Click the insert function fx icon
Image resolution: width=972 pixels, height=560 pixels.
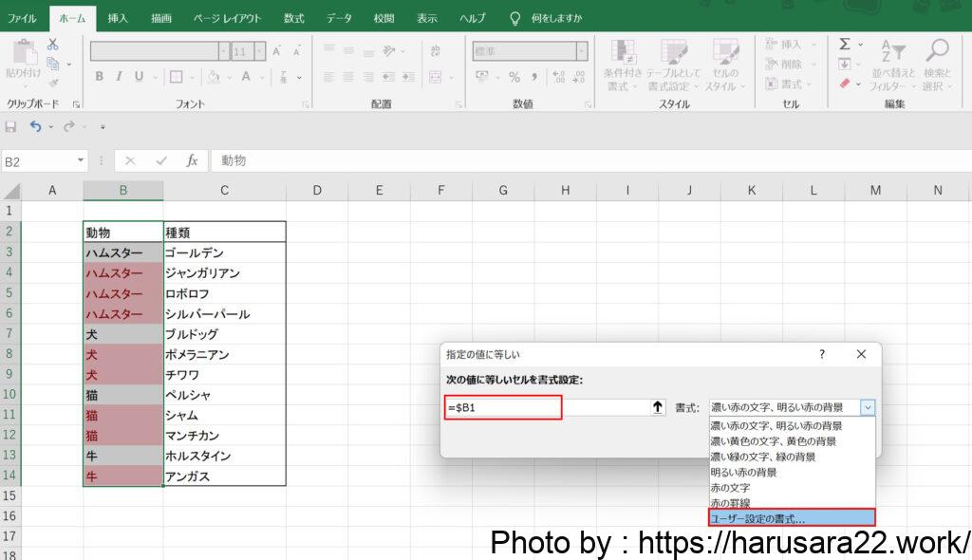point(192,161)
